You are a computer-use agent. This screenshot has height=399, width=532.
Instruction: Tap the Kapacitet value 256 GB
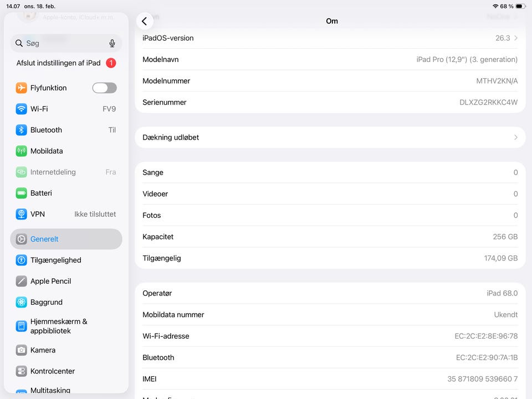pyautogui.click(x=505, y=237)
